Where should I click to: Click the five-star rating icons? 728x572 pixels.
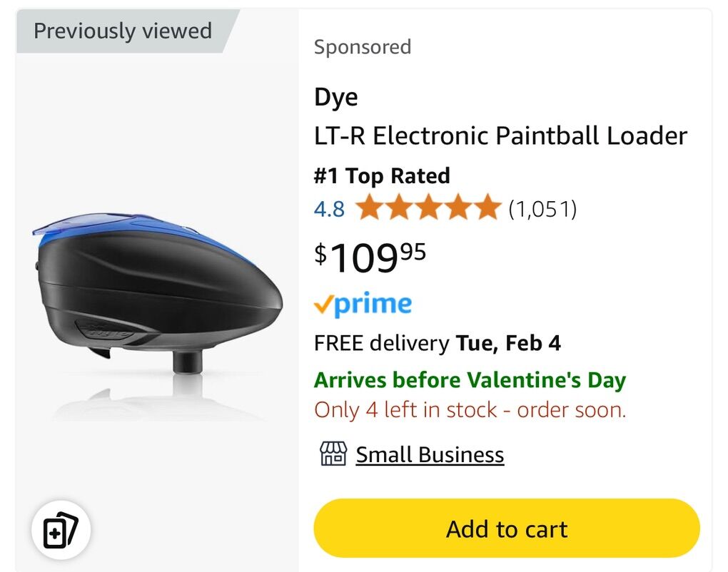click(428, 209)
